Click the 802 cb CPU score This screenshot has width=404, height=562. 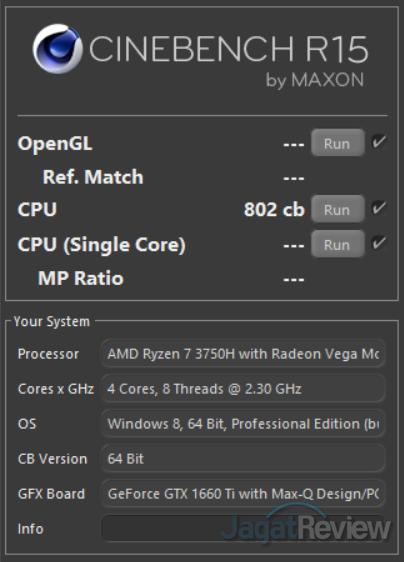(274, 209)
